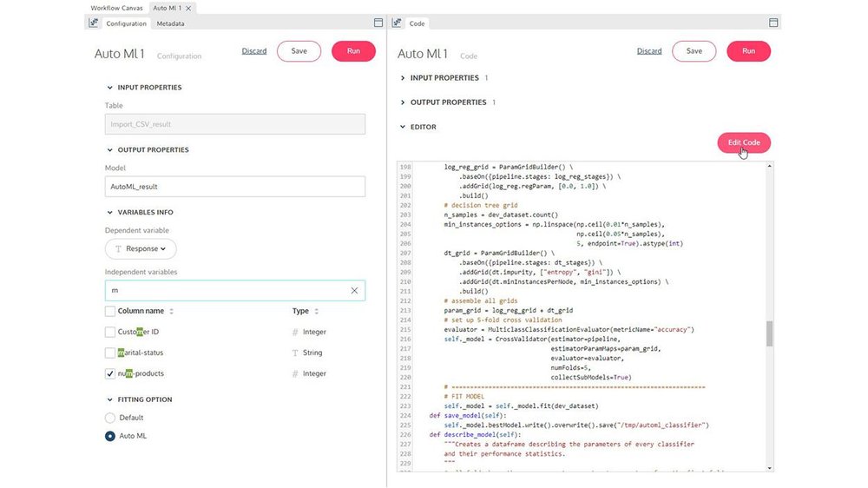Switch to Workflow Canvas tab
Image resolution: width=868 pixels, height=488 pixels.
116,9
